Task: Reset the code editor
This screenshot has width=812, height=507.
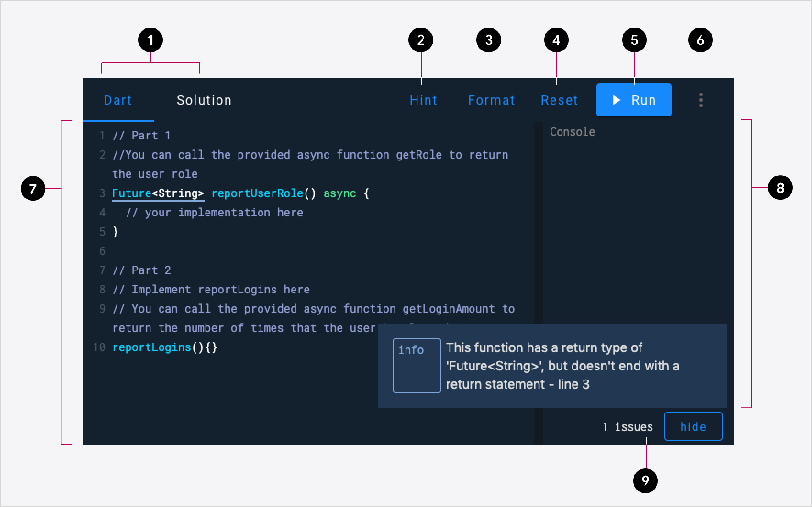Action: 559,100
